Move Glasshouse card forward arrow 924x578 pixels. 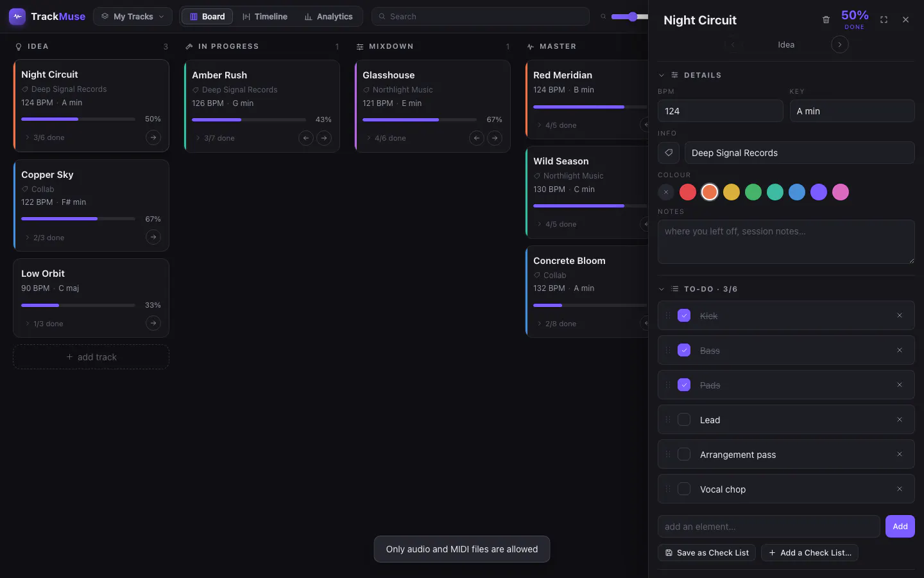[495, 138]
